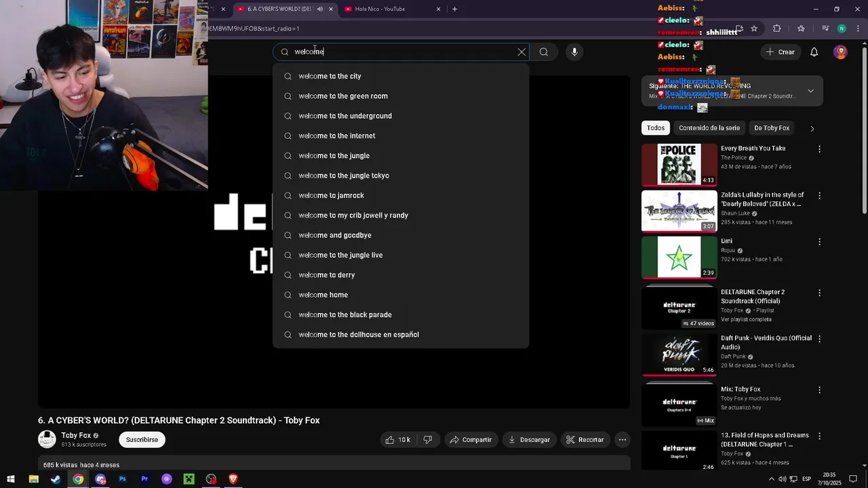Dislike the video with thumbs down
The width and height of the screenshot is (868, 488).
point(427,440)
